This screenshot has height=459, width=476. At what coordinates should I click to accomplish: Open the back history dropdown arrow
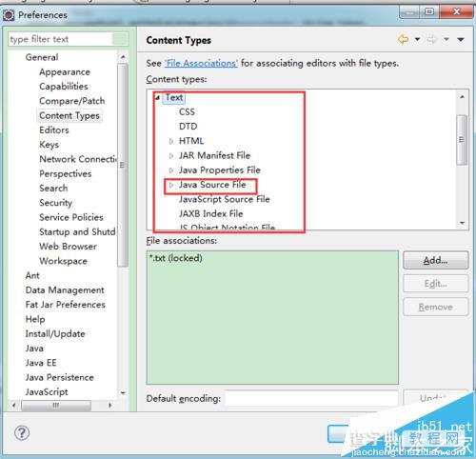coord(418,40)
